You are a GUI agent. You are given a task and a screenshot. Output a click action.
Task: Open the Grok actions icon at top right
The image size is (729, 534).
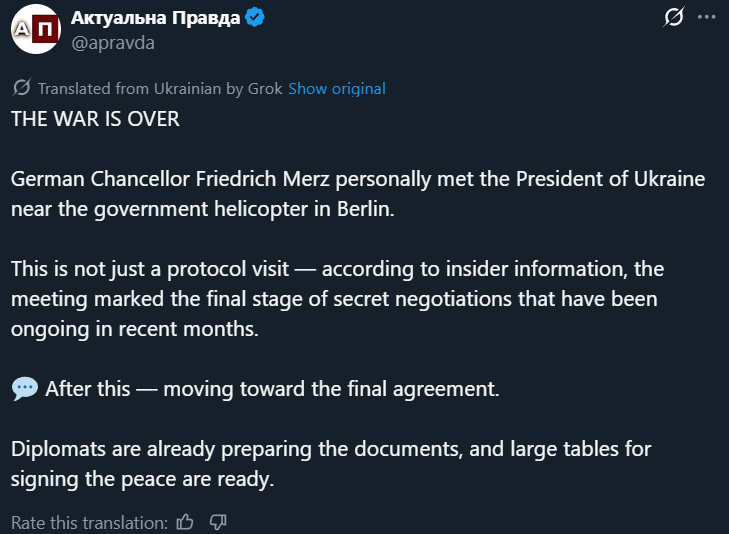click(674, 17)
